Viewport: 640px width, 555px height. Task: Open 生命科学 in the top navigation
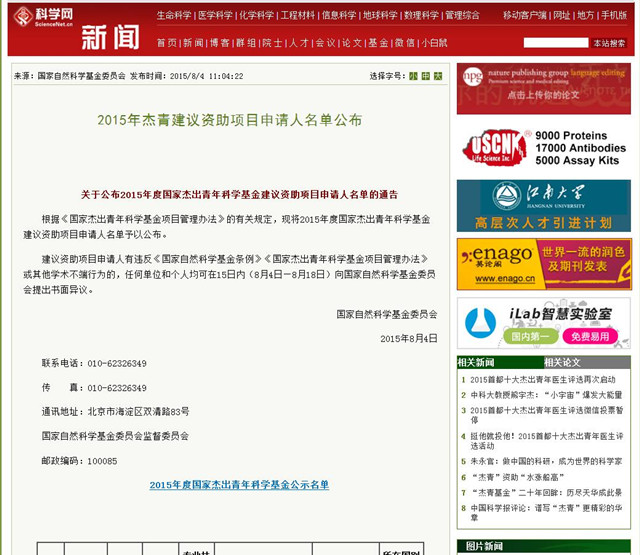pyautogui.click(x=174, y=16)
